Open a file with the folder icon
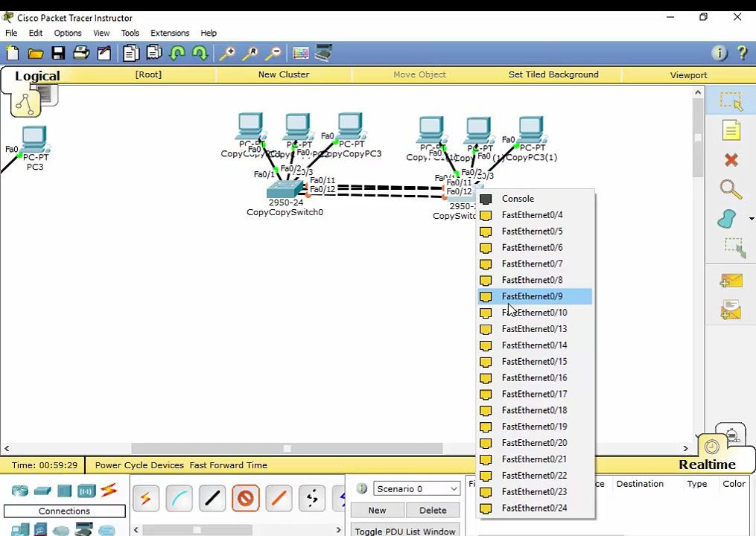Viewport: 756px width, 536px height. click(35, 53)
